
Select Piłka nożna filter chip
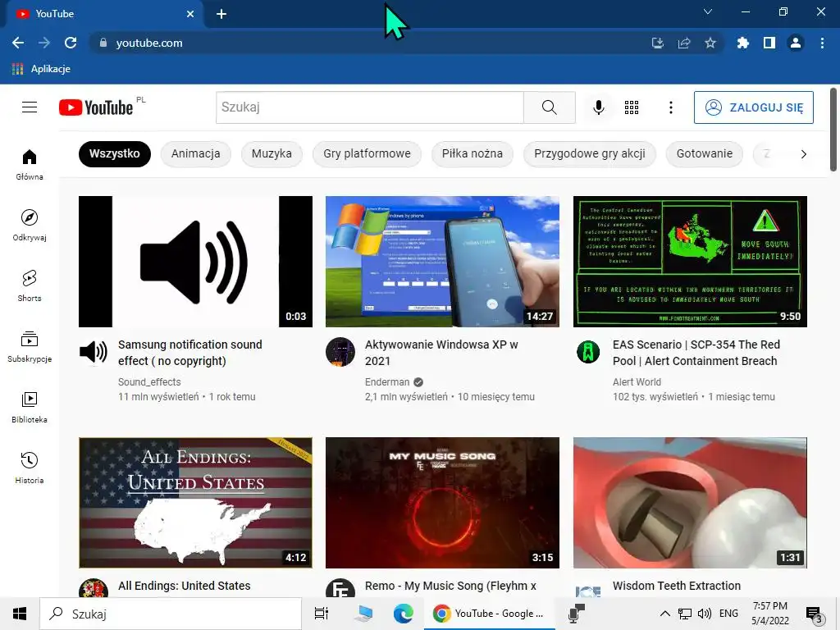tap(472, 153)
